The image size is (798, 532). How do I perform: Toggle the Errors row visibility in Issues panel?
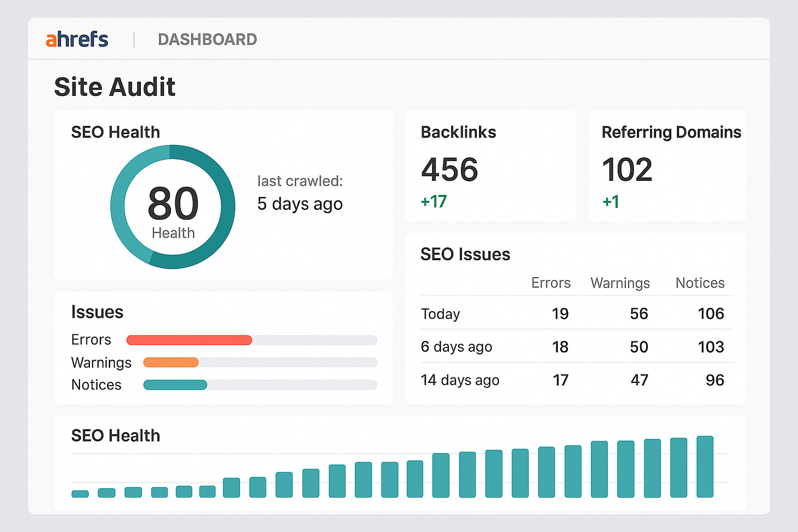point(91,340)
